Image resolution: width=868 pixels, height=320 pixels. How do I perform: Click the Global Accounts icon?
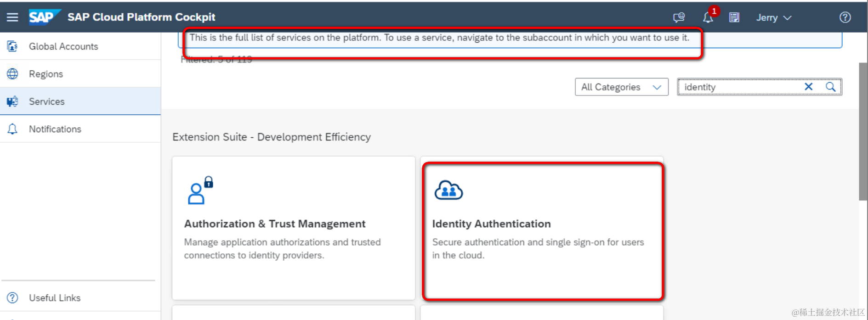12,46
